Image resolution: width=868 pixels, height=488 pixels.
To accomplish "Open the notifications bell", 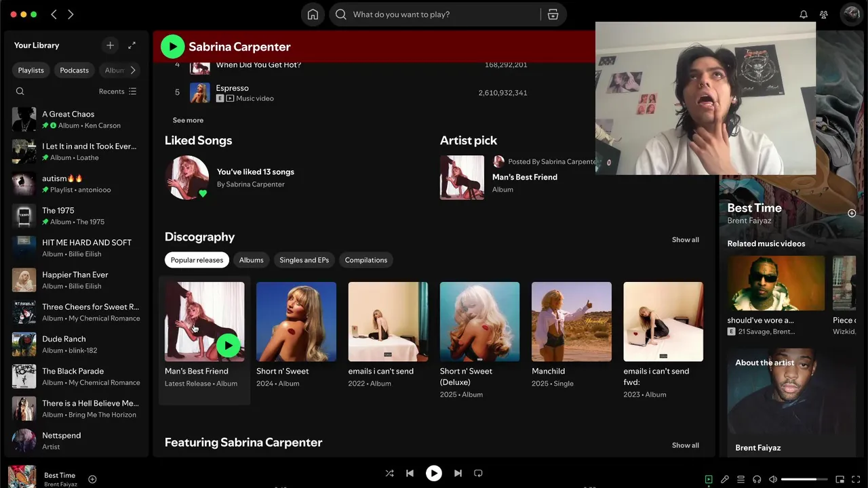I will tap(804, 14).
